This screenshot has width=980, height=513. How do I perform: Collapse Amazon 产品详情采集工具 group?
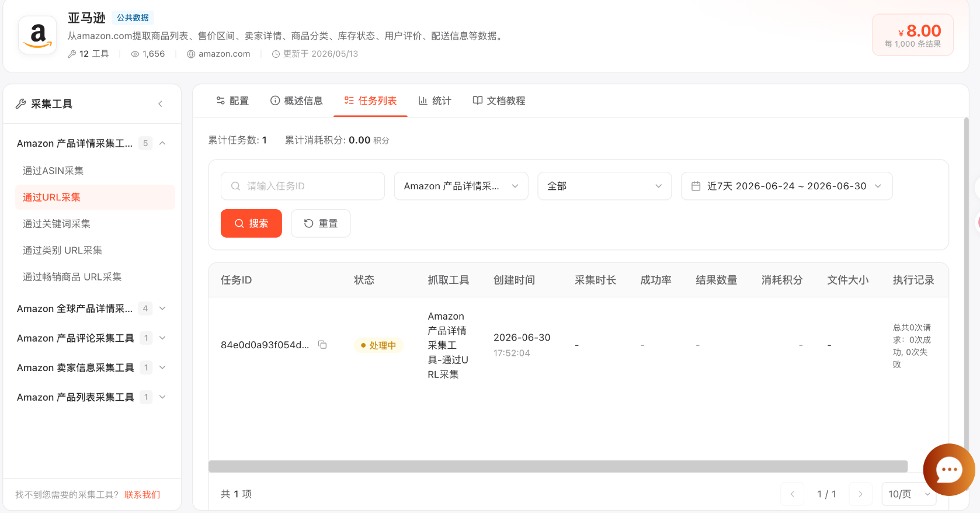tap(162, 143)
